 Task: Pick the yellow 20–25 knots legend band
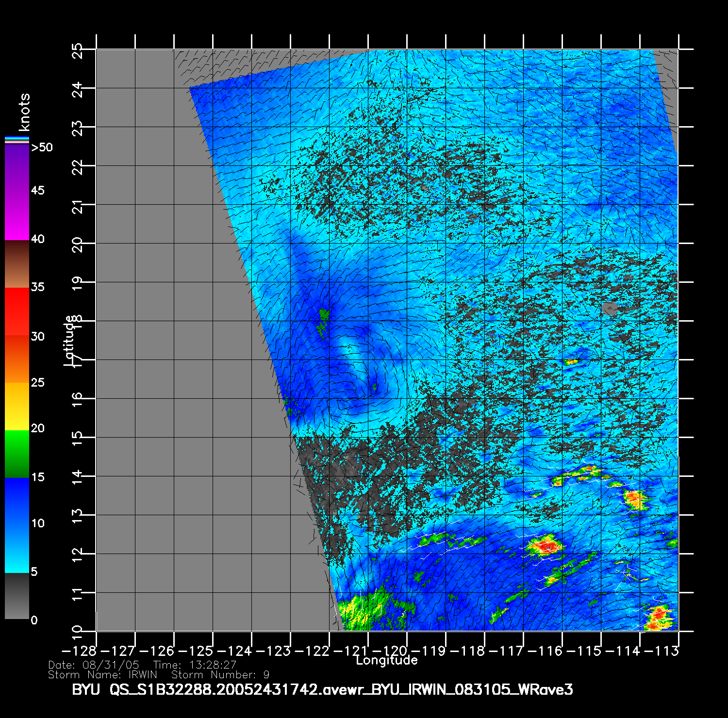pos(17,406)
